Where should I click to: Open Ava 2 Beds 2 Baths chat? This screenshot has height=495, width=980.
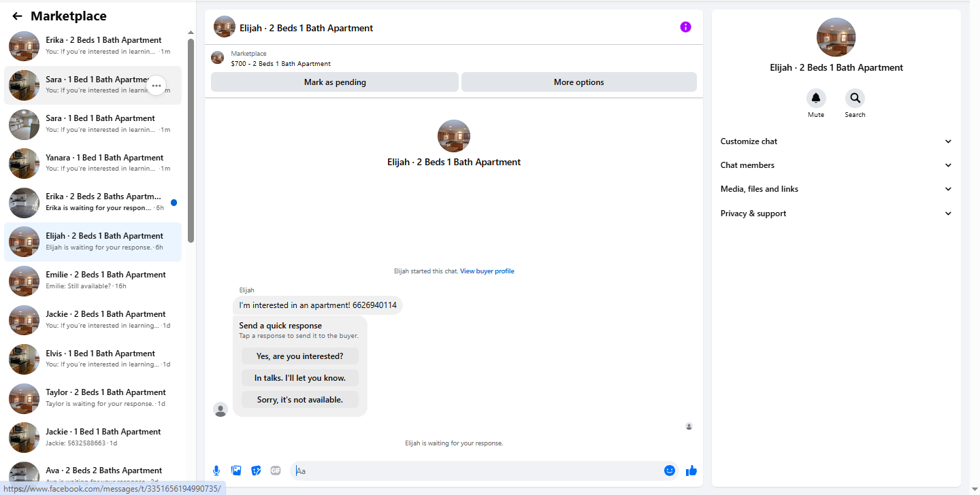pos(93,476)
